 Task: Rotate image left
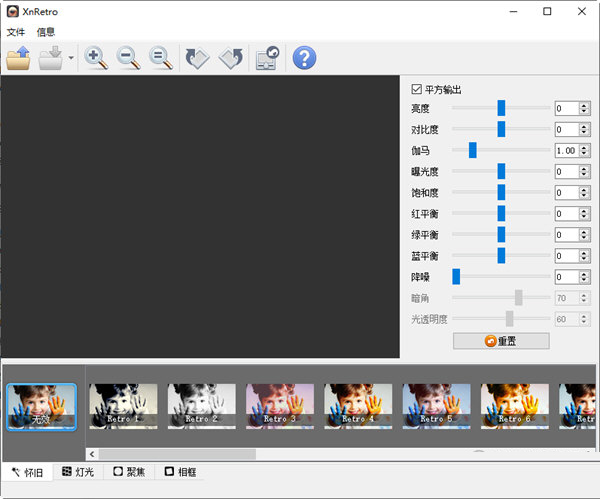pos(198,58)
